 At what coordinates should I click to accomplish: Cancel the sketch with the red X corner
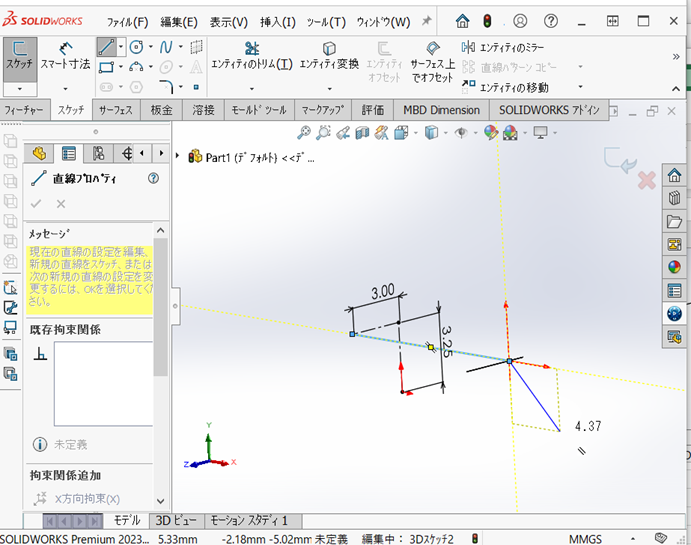646,180
